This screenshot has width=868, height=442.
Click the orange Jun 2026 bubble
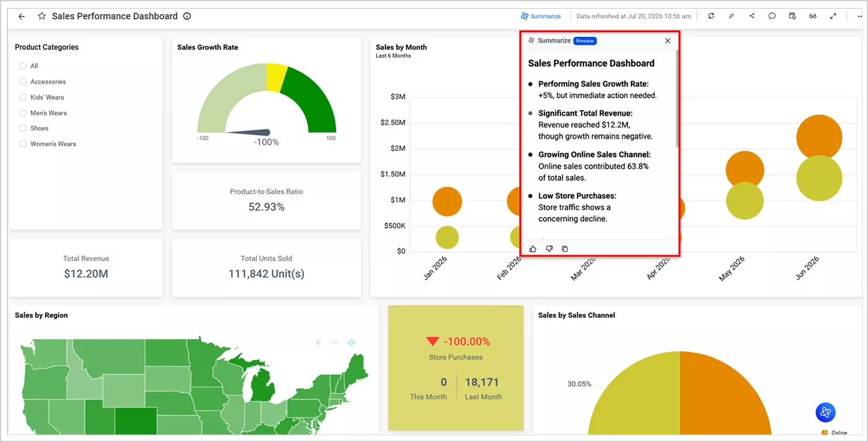click(x=819, y=138)
